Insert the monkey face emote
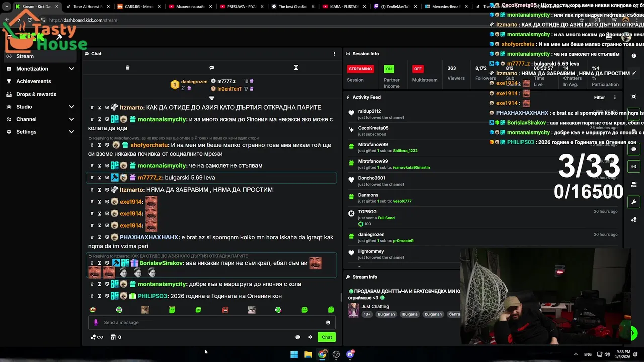This screenshot has width=644, height=362. (93, 310)
